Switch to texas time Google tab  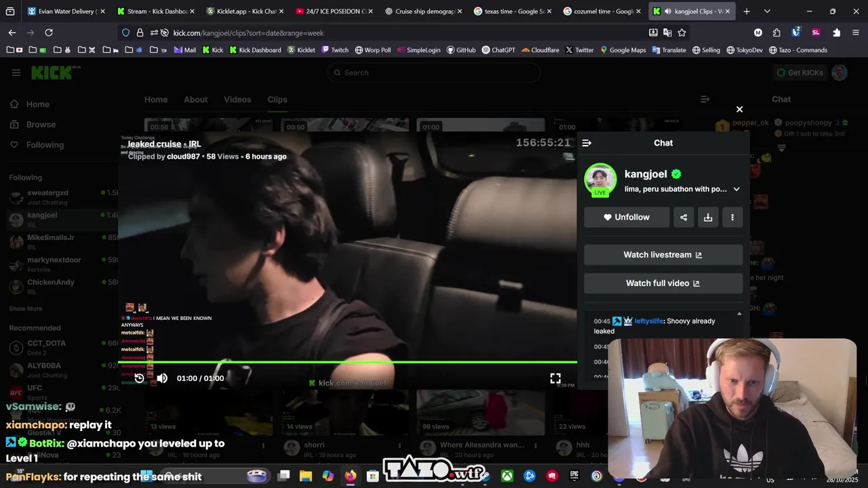point(513,12)
